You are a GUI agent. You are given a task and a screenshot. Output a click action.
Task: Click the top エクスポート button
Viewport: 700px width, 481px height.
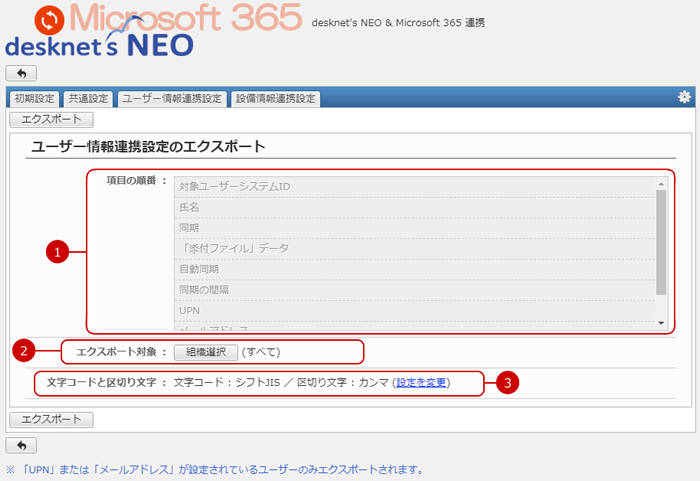[x=51, y=120]
